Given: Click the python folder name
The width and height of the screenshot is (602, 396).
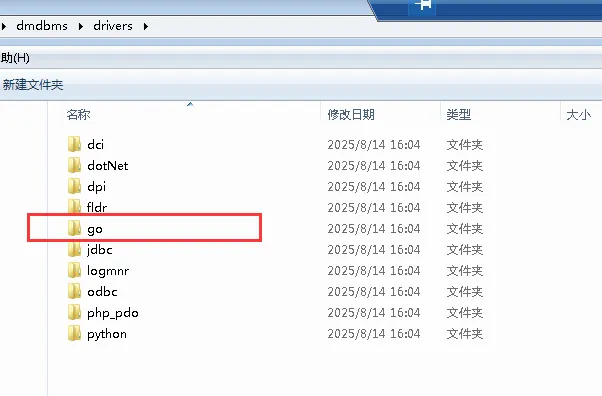Looking at the screenshot, I should 107,334.
